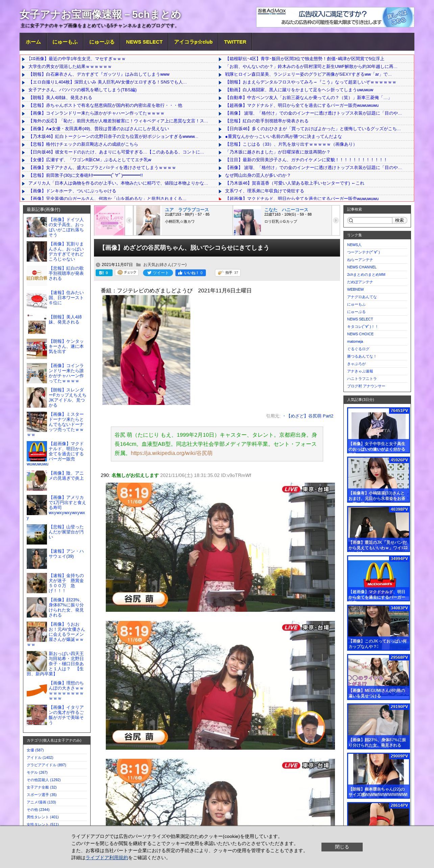This screenshot has height=868, width=434.
Task: Click the carousel right arrow
Action: (x=336, y=220)
